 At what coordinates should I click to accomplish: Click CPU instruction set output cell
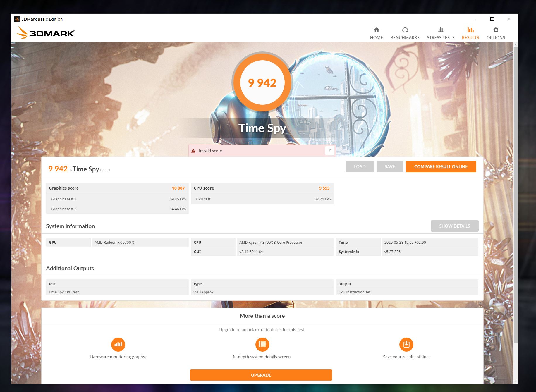(407, 292)
